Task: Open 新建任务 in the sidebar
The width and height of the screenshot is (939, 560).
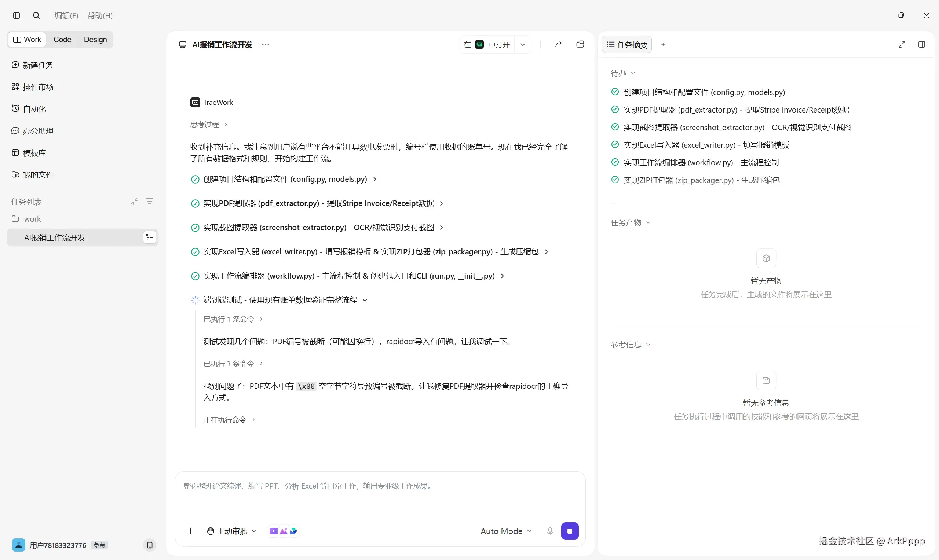Action: (x=33, y=65)
